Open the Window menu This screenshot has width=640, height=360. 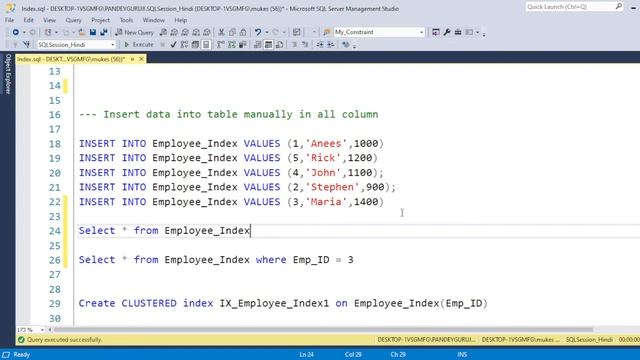(x=153, y=20)
